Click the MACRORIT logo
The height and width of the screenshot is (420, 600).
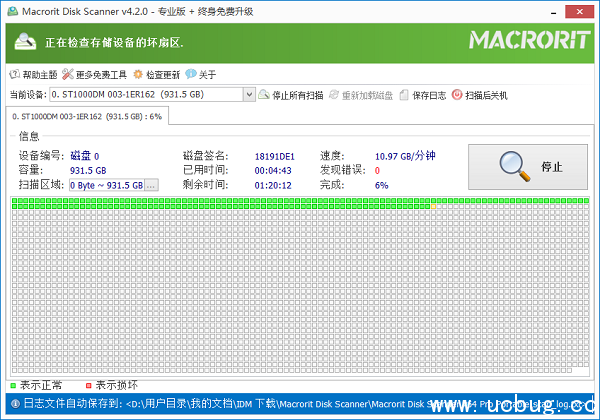point(529,40)
